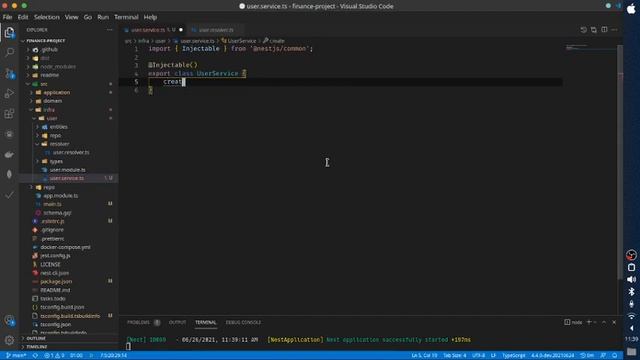Maximize the terminal panel with caret icon

(x=604, y=322)
